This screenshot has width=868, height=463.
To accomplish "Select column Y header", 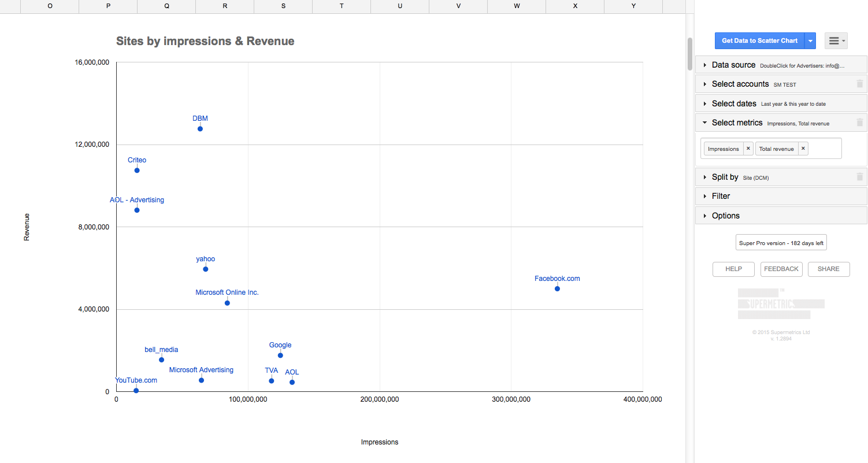I will 633,6.
